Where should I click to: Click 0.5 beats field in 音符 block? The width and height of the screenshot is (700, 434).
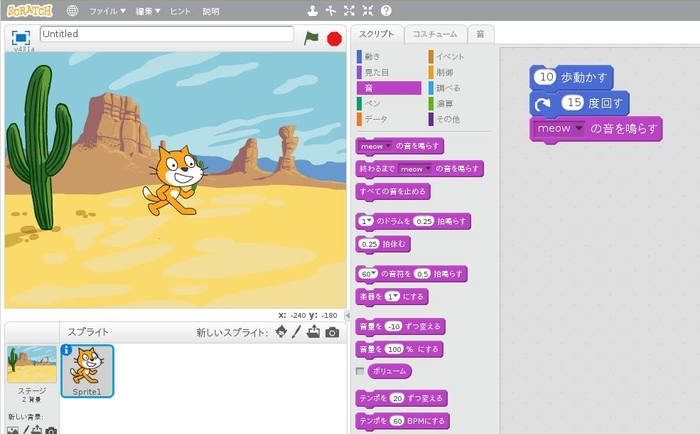coord(422,274)
